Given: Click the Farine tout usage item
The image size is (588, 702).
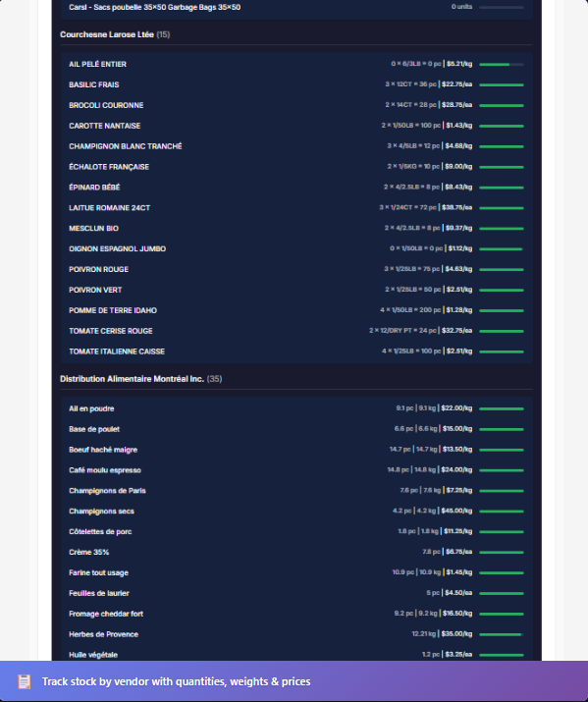Looking at the screenshot, I should click(x=296, y=572).
